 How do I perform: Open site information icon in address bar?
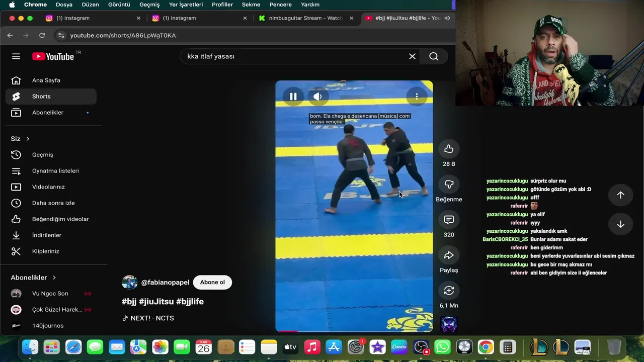tap(61, 35)
